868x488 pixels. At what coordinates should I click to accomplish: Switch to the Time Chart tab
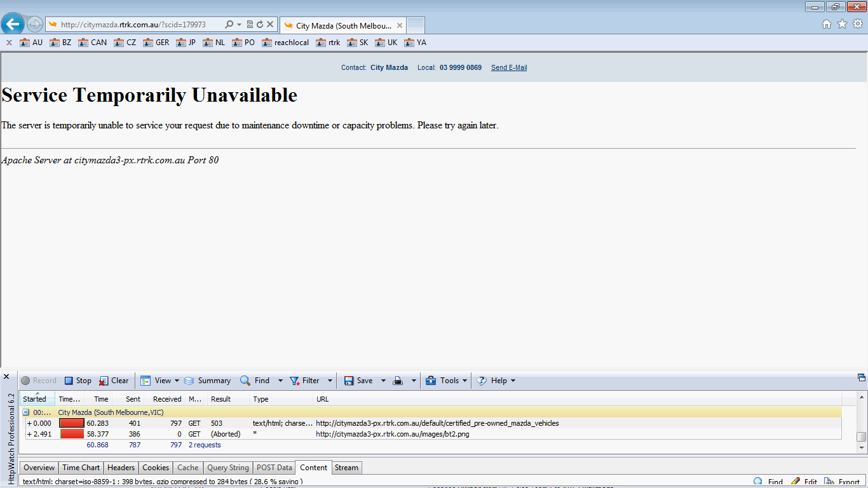coord(81,468)
